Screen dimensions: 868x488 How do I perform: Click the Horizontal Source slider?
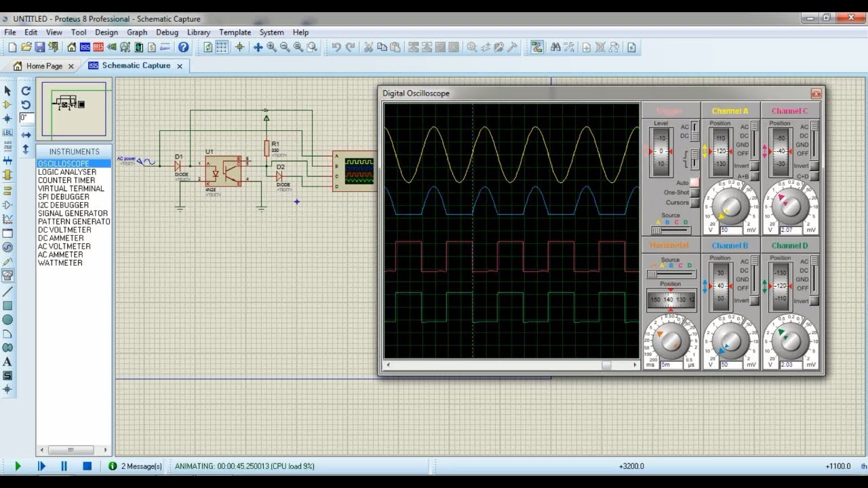point(670,274)
